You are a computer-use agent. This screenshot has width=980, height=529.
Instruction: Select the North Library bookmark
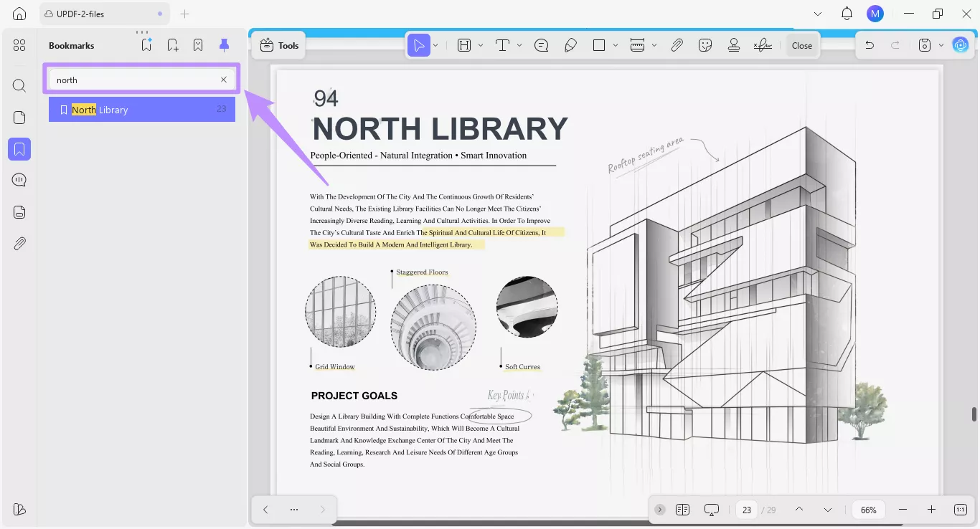click(141, 109)
